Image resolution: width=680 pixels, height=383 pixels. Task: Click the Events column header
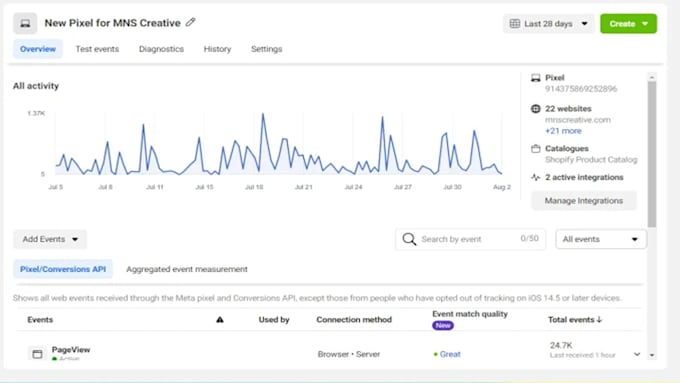point(40,320)
